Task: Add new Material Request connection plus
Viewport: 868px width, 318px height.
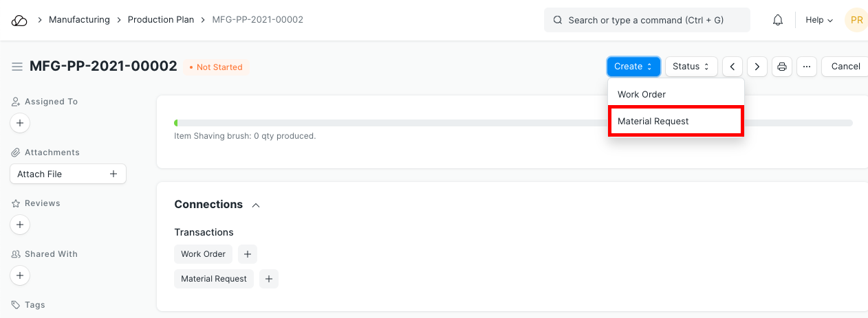Action: click(269, 279)
